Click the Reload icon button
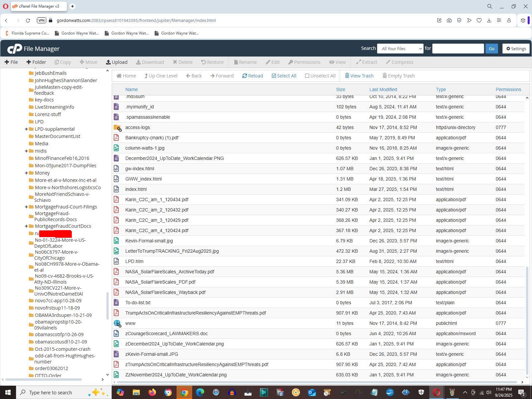This screenshot has height=399, width=532. (245, 76)
